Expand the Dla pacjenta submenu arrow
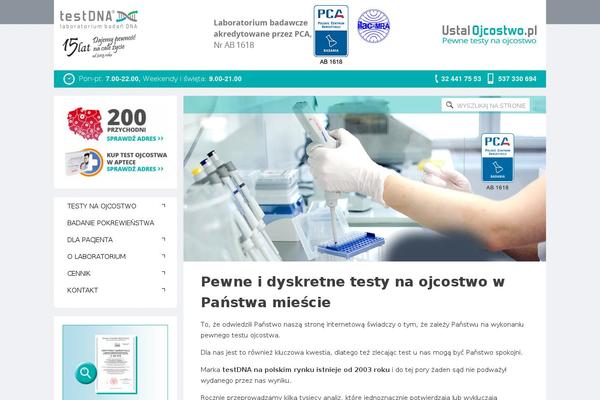The image size is (600, 400). 164,239
